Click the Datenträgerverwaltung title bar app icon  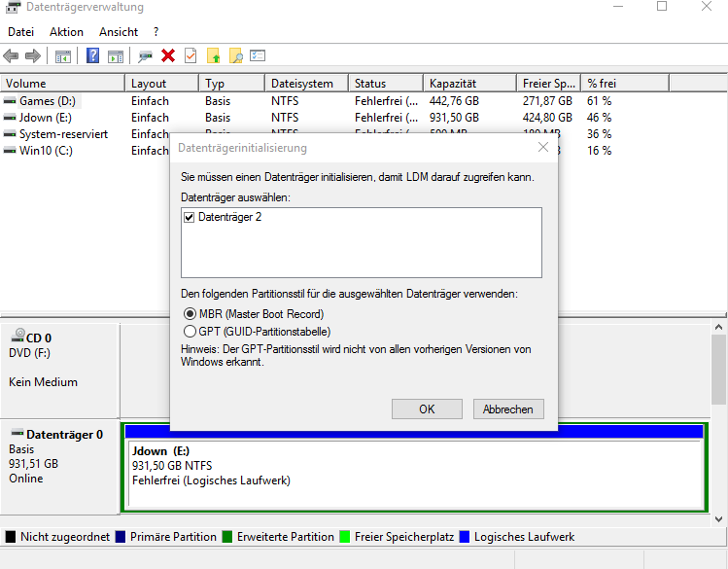coord(13,7)
